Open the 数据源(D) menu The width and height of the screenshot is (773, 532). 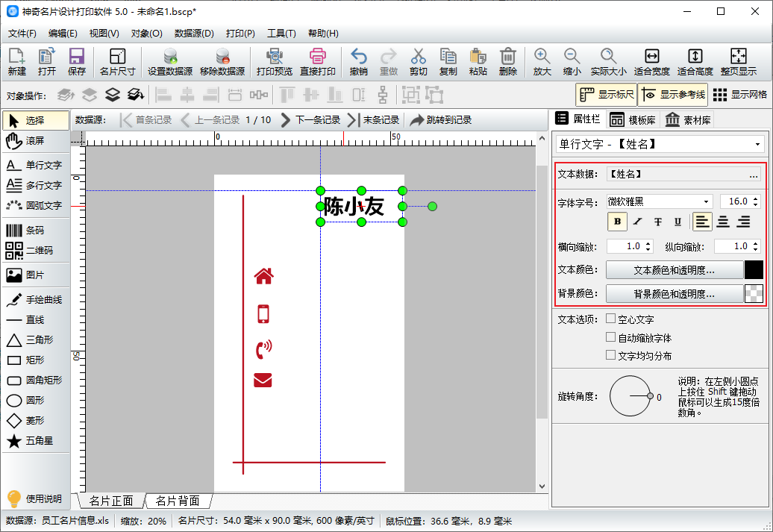194,33
